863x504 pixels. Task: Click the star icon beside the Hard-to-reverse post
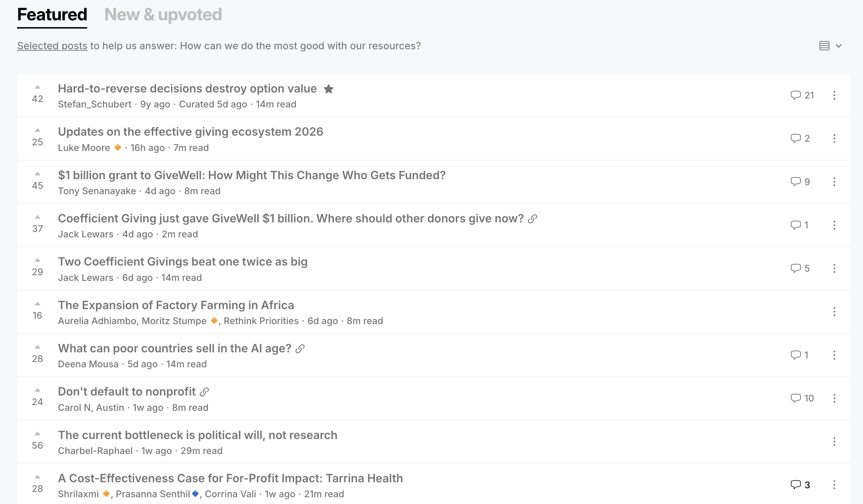click(329, 89)
